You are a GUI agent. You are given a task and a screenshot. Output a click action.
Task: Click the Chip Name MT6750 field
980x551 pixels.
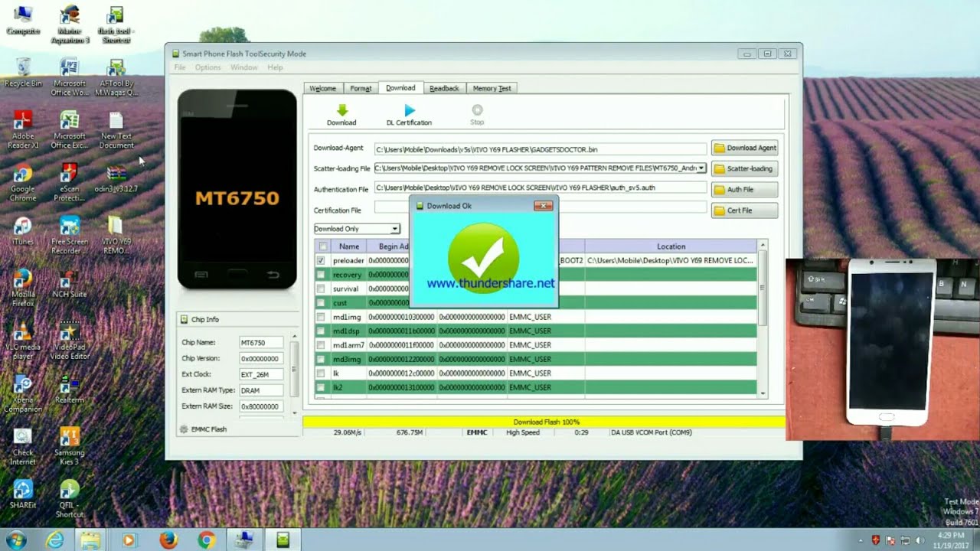[260, 343]
